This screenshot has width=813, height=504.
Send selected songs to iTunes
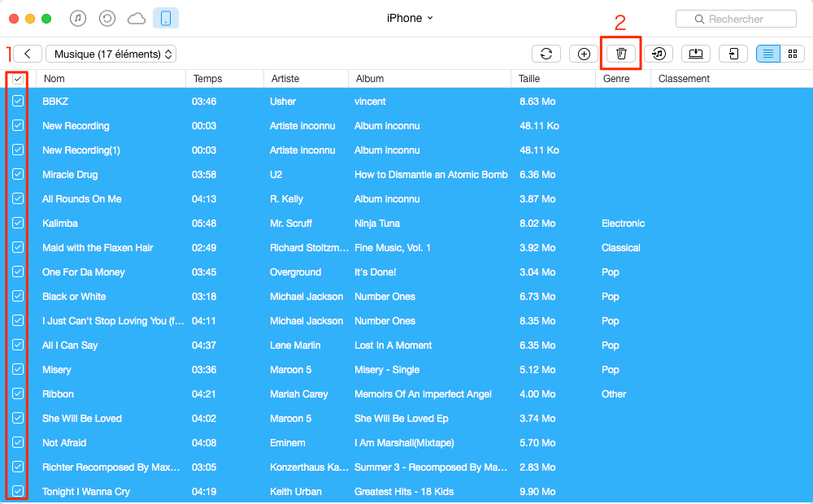659,54
